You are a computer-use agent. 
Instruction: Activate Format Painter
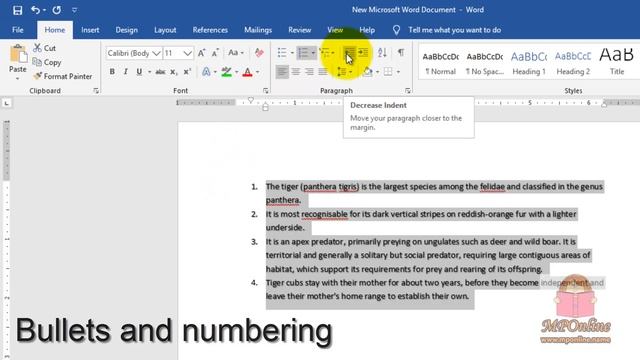[63, 76]
